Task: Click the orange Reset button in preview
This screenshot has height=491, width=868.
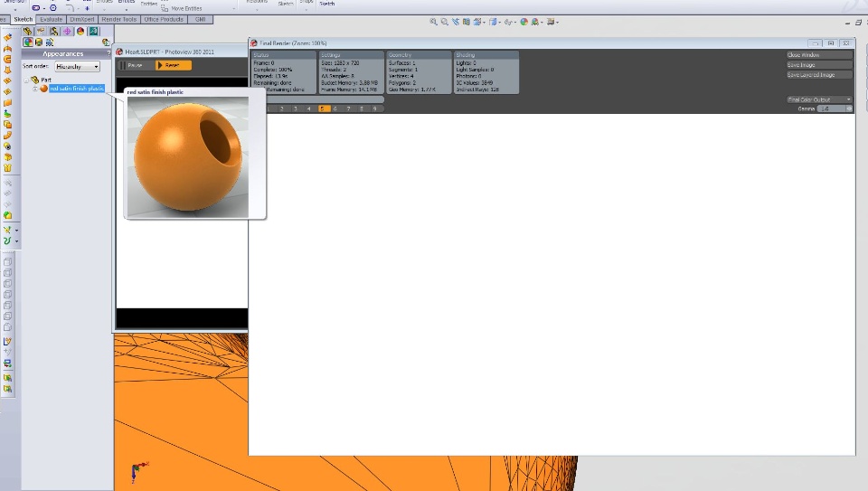Action: [x=174, y=65]
